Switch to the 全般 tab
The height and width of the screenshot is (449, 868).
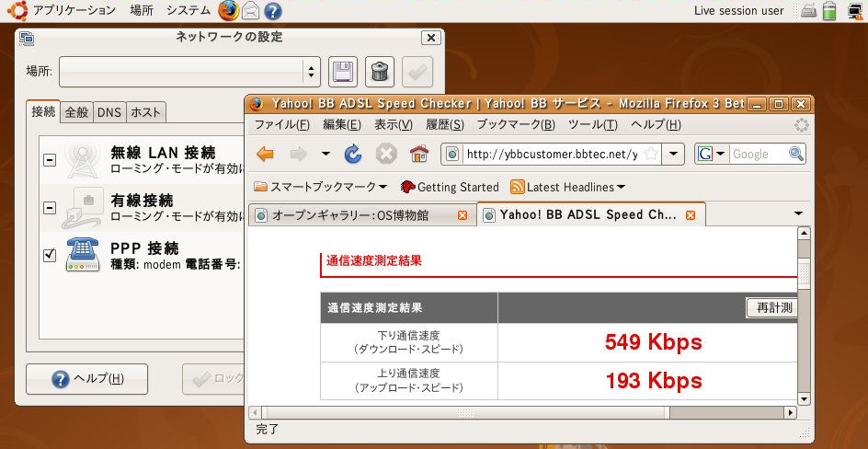(76, 112)
